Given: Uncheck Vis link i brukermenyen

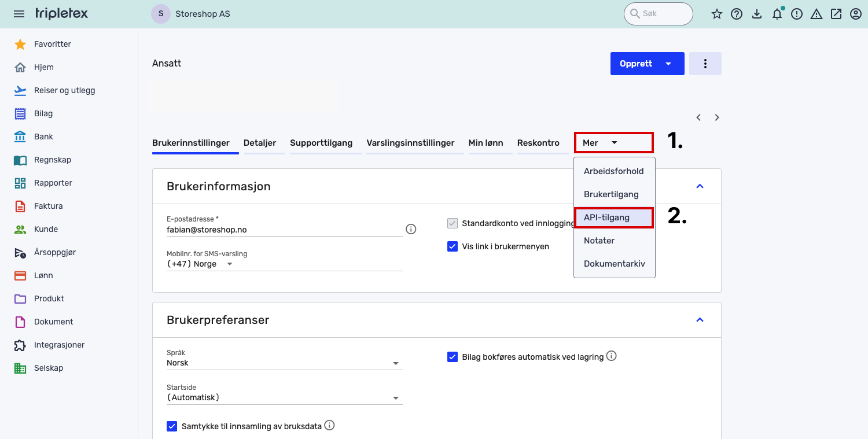Looking at the screenshot, I should click(x=453, y=246).
